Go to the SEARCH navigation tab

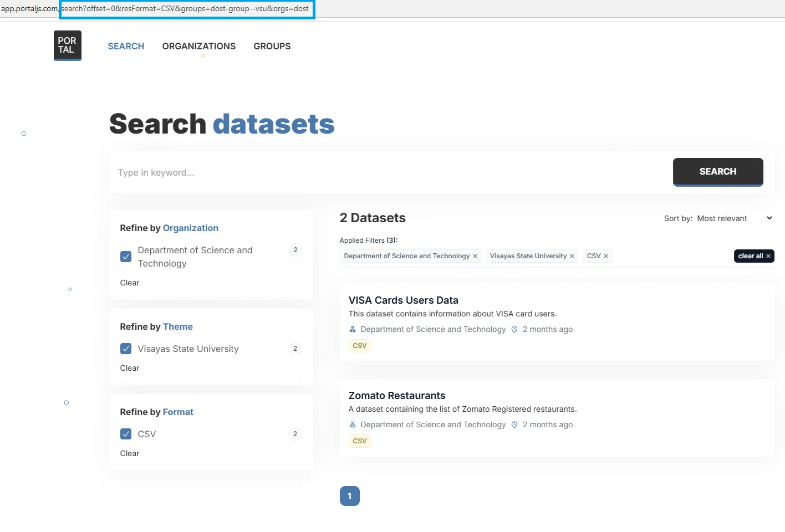coord(126,47)
